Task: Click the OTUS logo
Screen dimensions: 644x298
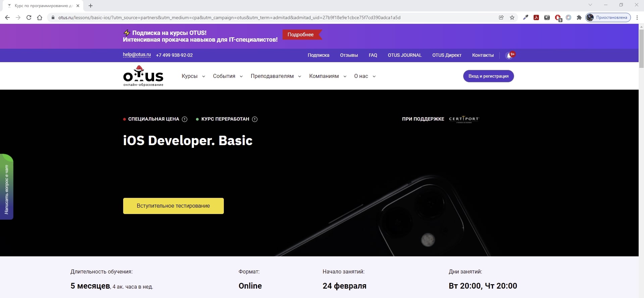Action: click(143, 76)
